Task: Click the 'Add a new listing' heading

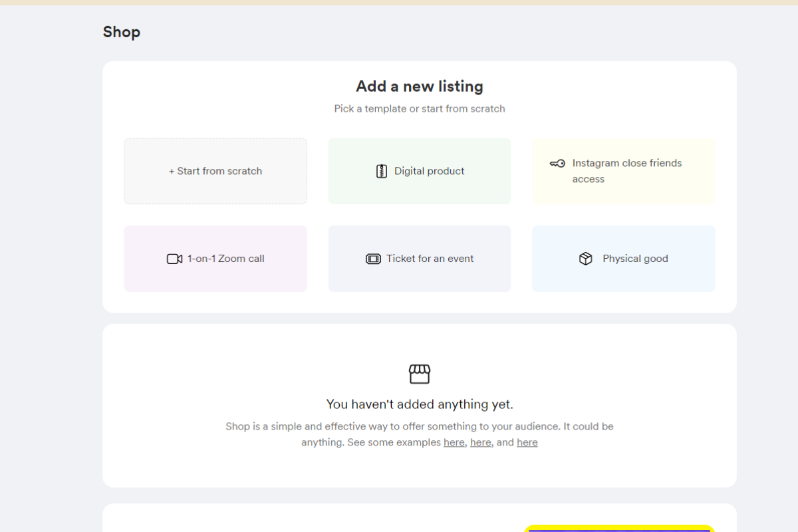Action: [420, 86]
